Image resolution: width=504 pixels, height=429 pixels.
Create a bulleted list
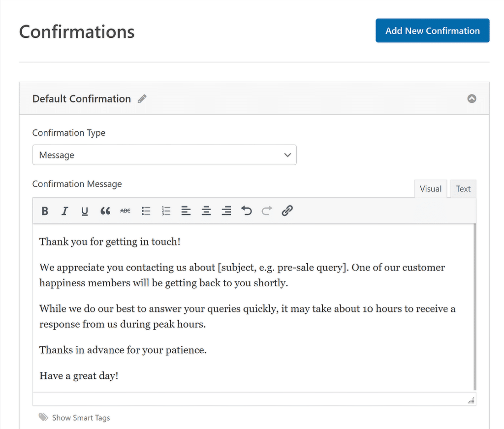tap(146, 211)
